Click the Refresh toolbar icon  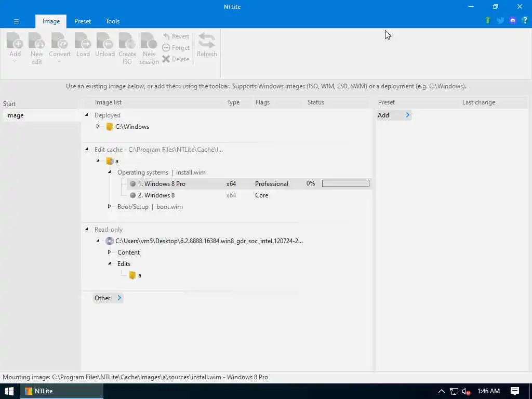pos(207,45)
